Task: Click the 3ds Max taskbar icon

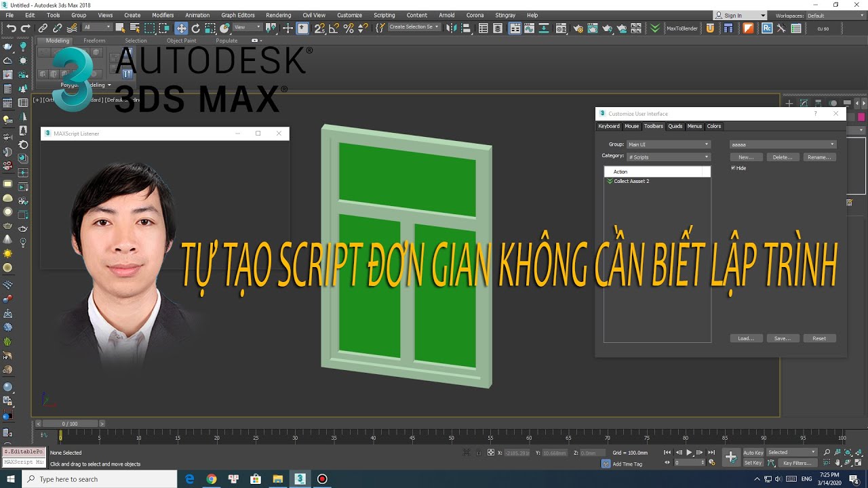Action: pyautogui.click(x=300, y=479)
